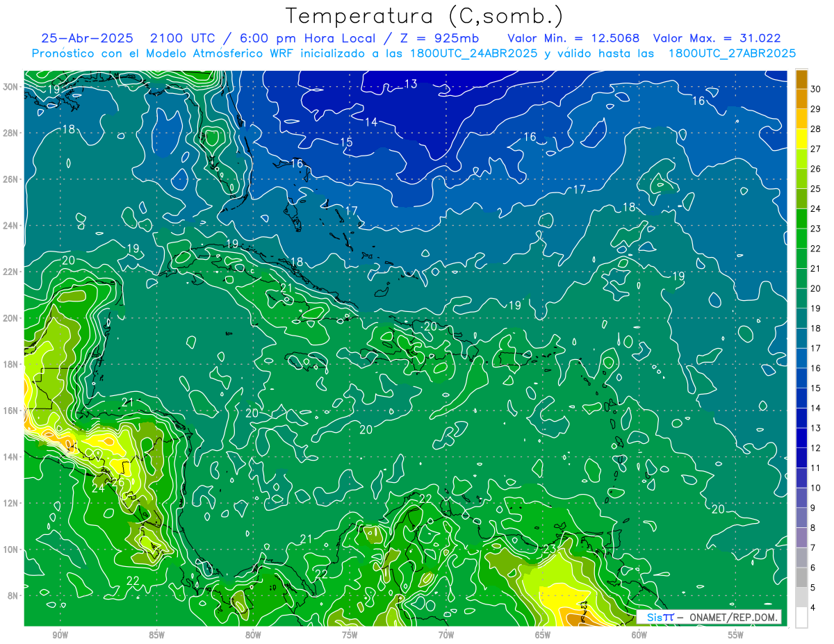The image size is (834, 644).
Task: Click the valid-until time "1800UTC_27ABR2025"
Action: [x=731, y=53]
